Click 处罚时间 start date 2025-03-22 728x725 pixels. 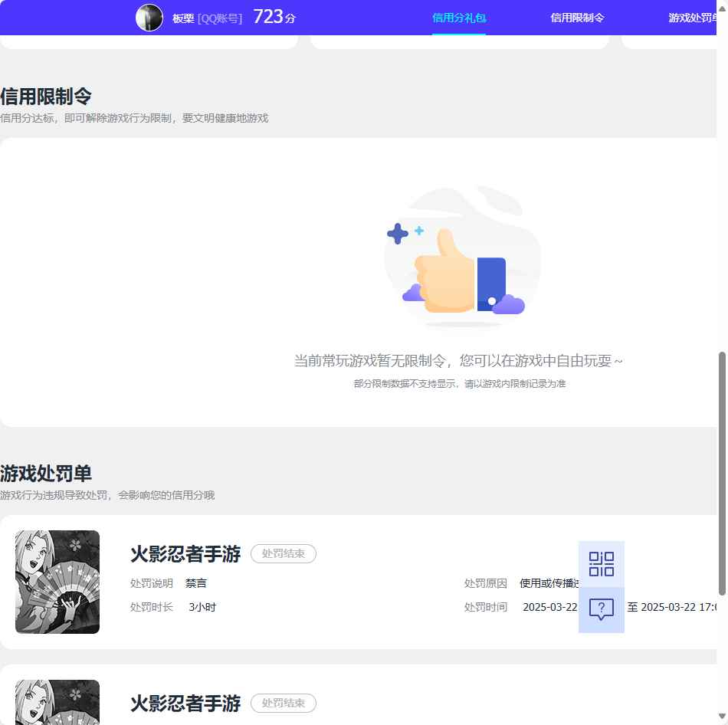coord(550,606)
